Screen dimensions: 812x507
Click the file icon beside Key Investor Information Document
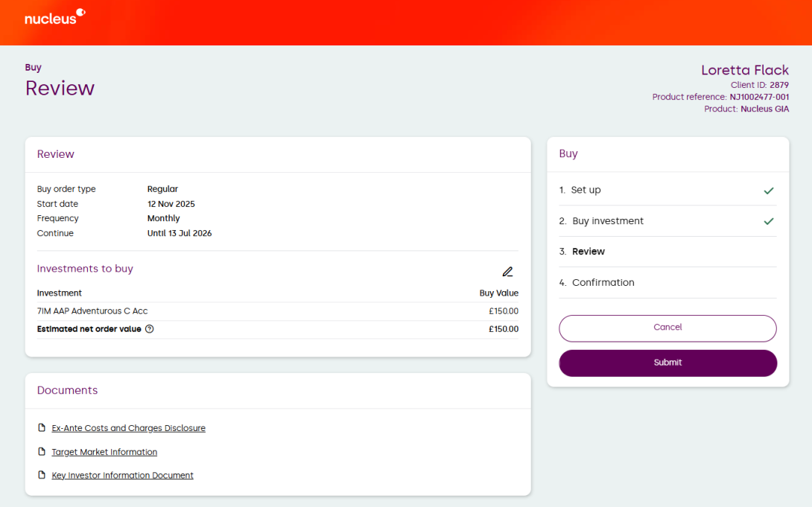pos(42,475)
